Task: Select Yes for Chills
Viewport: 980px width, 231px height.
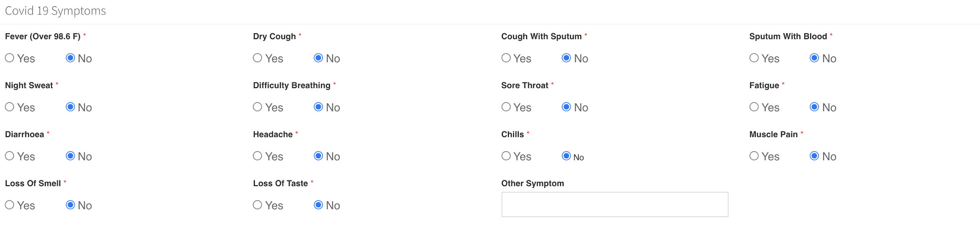Action: (506, 156)
